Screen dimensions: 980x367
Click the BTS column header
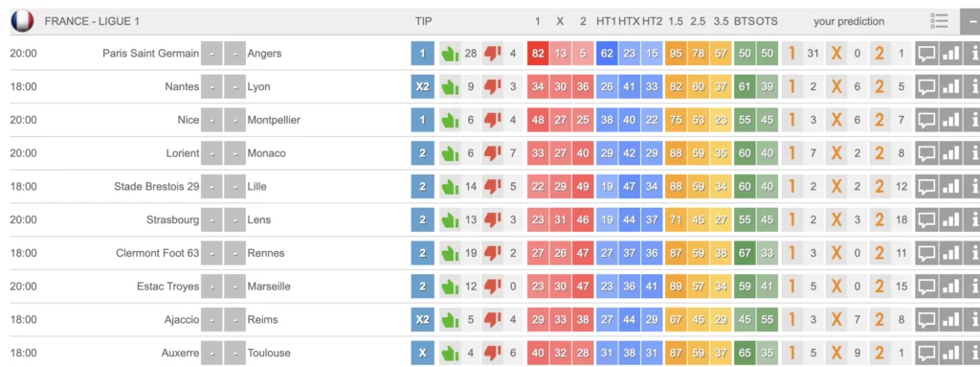(745, 21)
